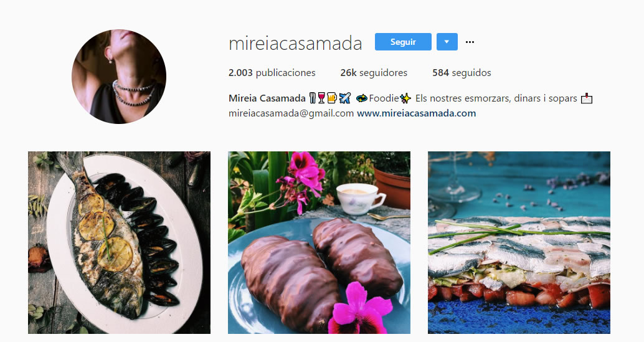View the 26k seguidores list
644x342 pixels.
pyautogui.click(x=374, y=73)
